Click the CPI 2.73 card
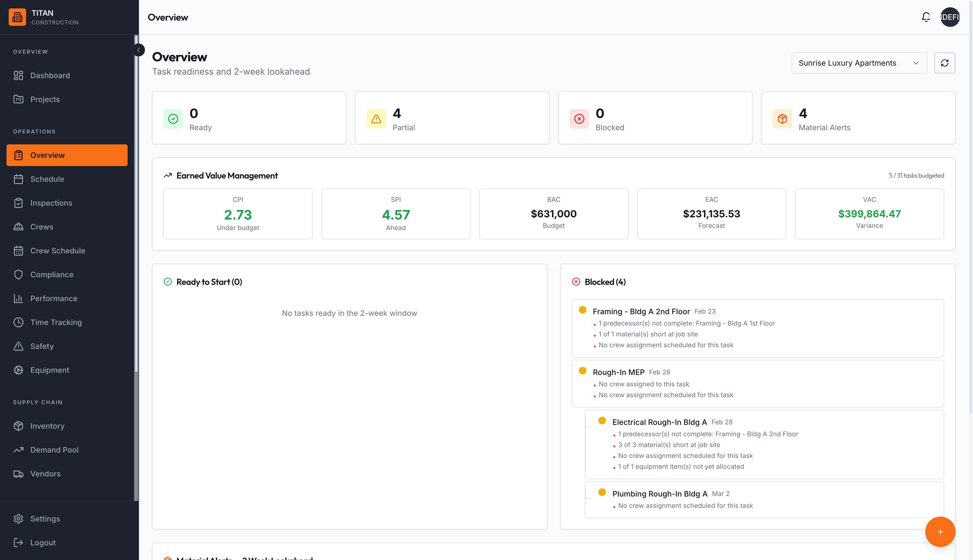Image resolution: width=973 pixels, height=560 pixels. pyautogui.click(x=238, y=214)
